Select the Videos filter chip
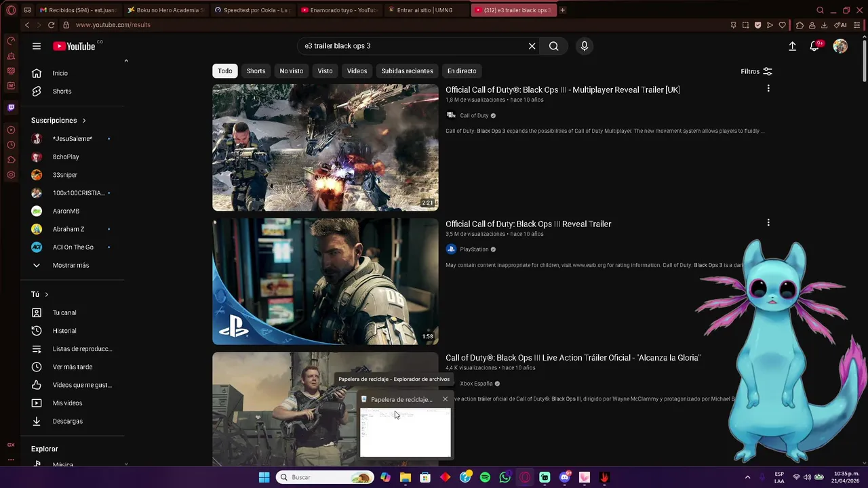 [357, 71]
